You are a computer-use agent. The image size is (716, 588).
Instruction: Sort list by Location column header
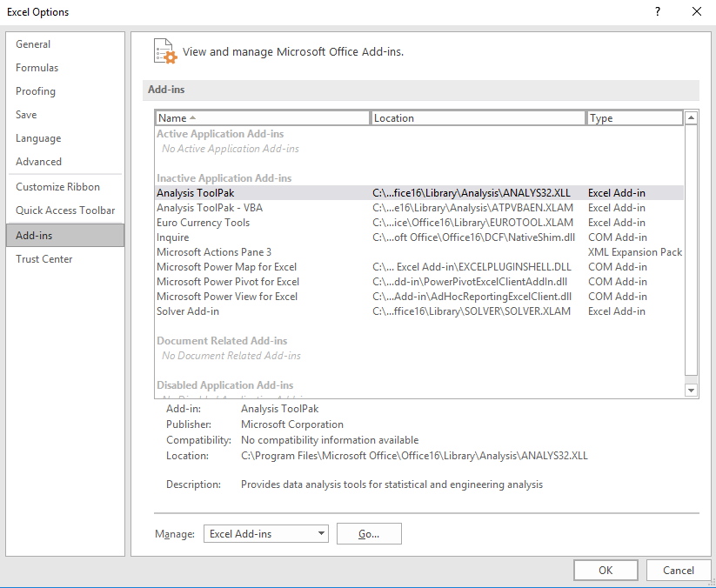(478, 118)
